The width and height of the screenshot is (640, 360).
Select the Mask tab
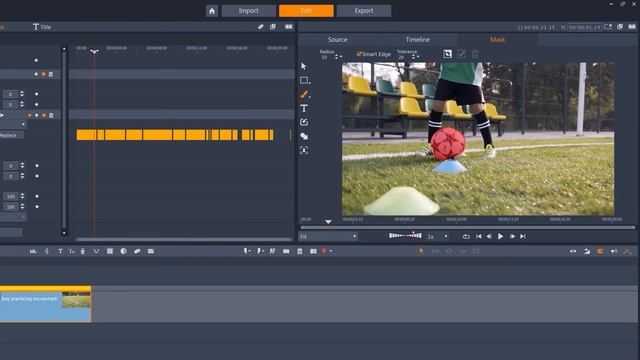(498, 40)
